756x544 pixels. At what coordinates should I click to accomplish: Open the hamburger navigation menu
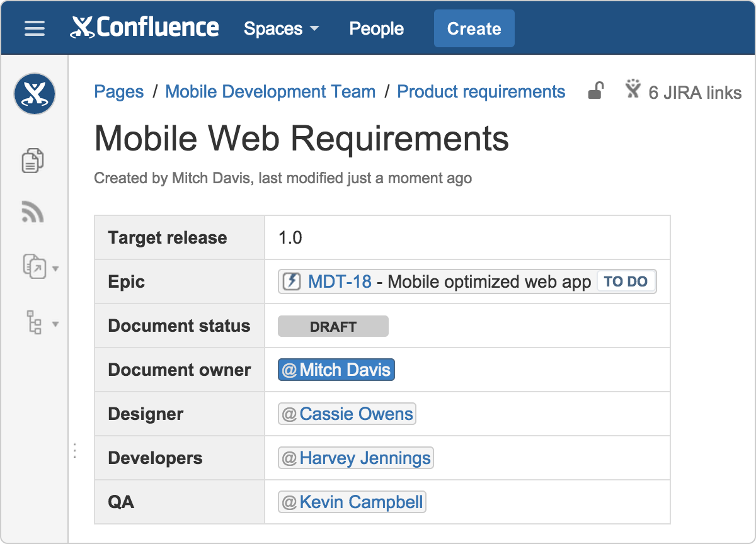[34, 28]
